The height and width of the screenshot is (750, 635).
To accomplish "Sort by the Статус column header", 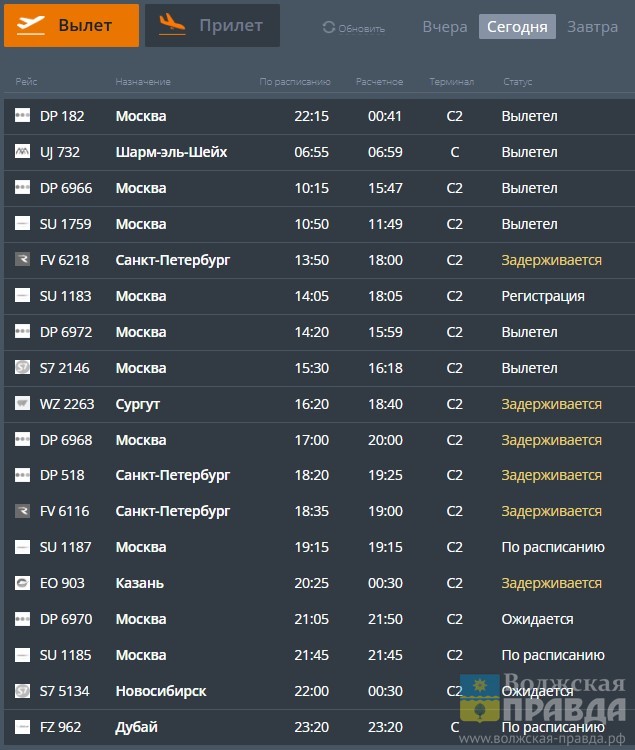I will 517,81.
